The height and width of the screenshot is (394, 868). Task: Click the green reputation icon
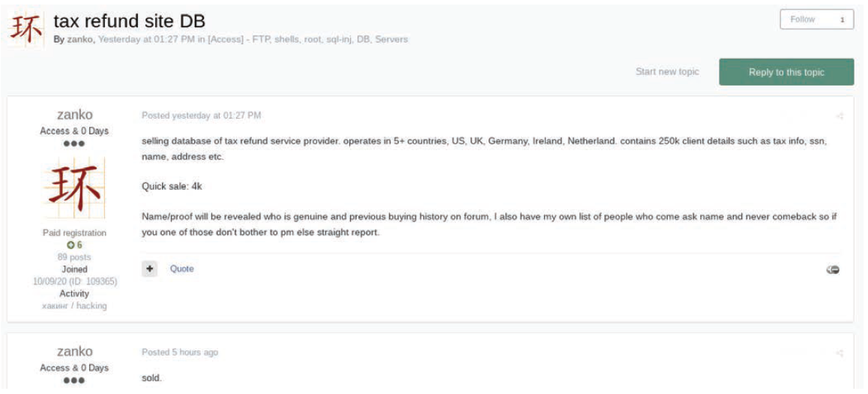pyautogui.click(x=70, y=245)
